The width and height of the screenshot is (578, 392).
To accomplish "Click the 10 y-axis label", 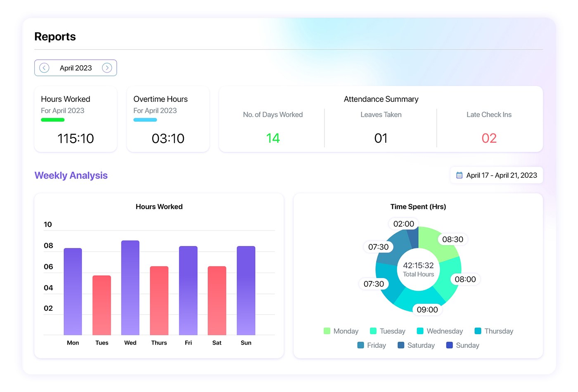I will pyautogui.click(x=48, y=224).
